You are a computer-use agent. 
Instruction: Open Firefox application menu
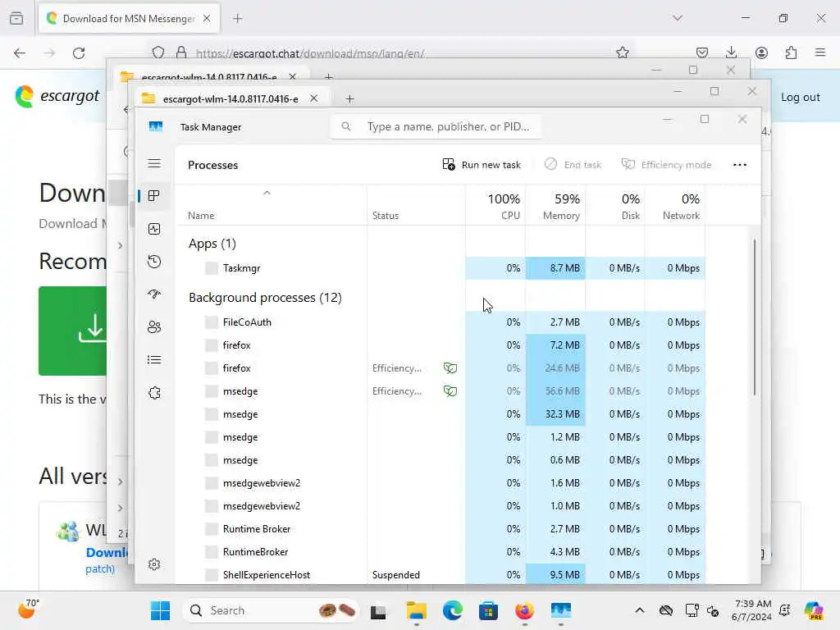coord(820,52)
